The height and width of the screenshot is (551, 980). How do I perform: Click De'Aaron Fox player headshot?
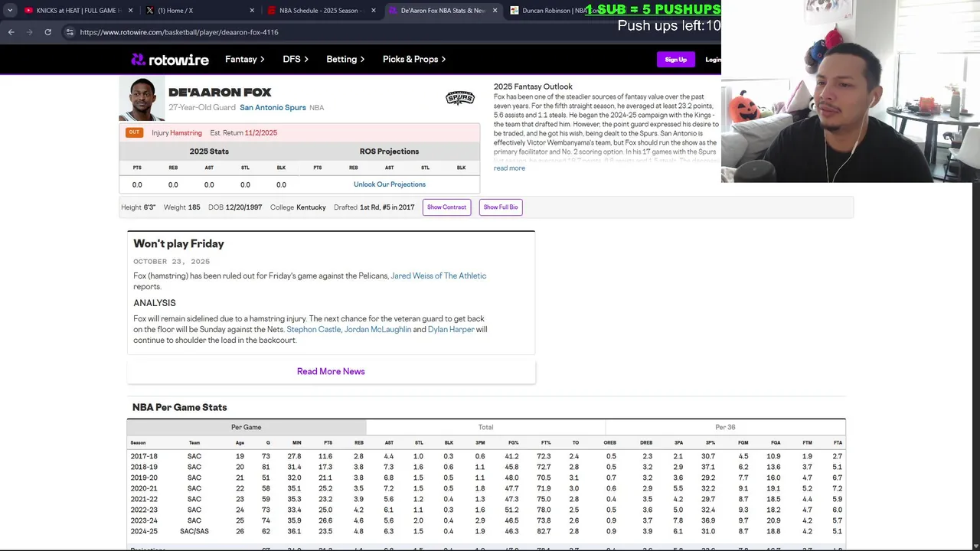[x=142, y=99]
